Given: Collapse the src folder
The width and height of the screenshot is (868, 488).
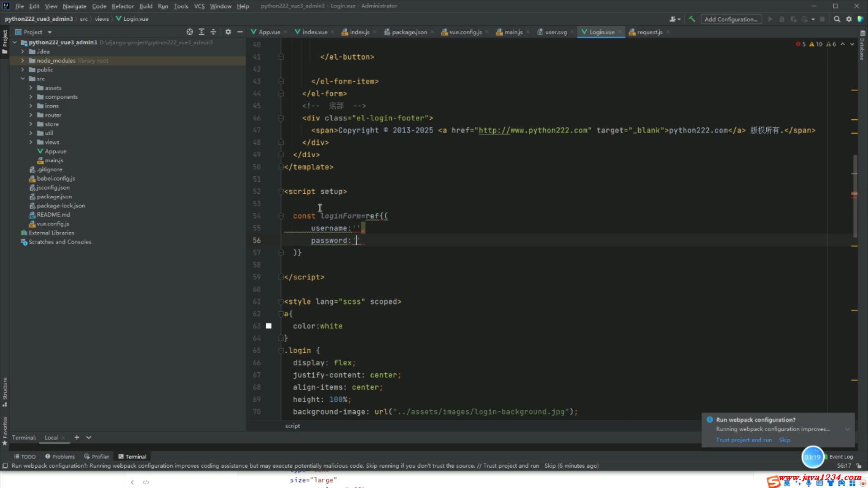Looking at the screenshot, I should point(23,79).
